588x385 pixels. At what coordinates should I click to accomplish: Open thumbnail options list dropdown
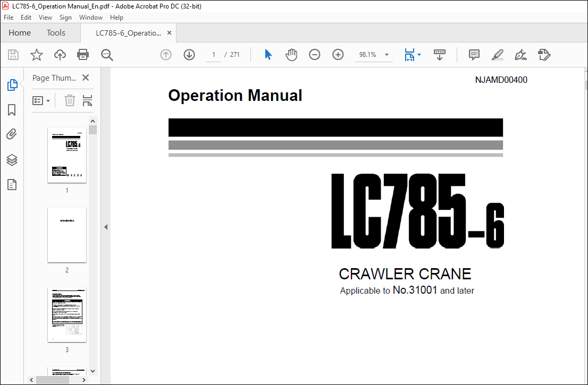(41, 101)
